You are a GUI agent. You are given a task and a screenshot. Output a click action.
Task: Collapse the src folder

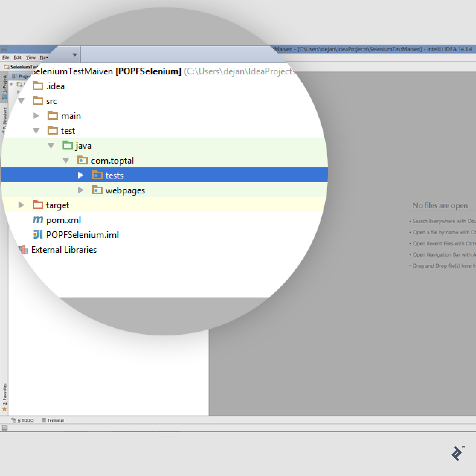coord(21,101)
